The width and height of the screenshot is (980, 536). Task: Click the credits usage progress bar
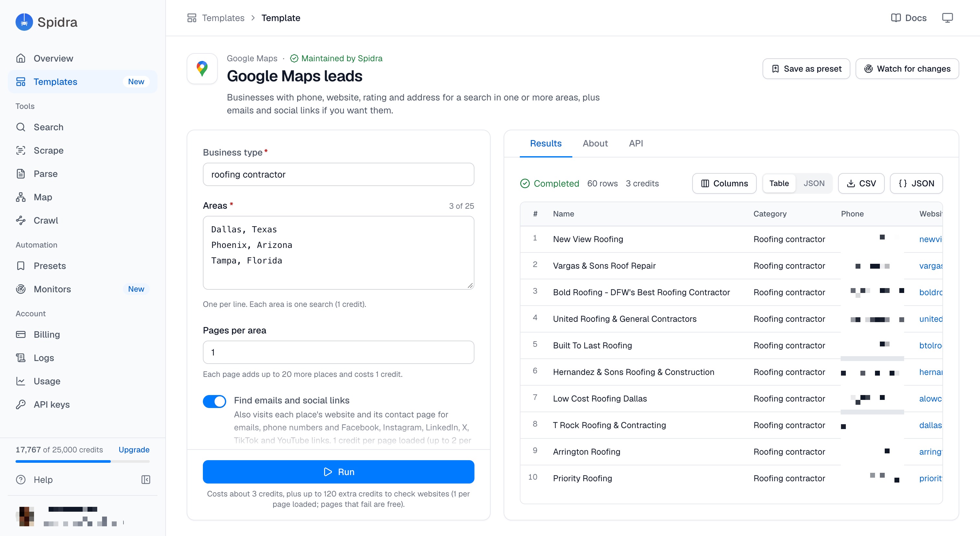83,461
